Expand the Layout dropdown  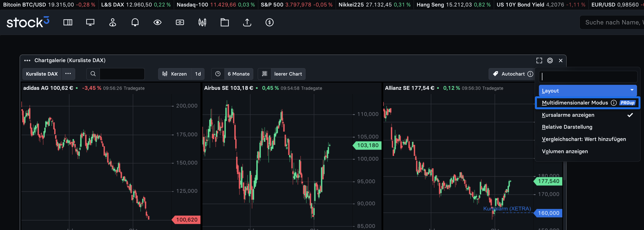click(588, 91)
